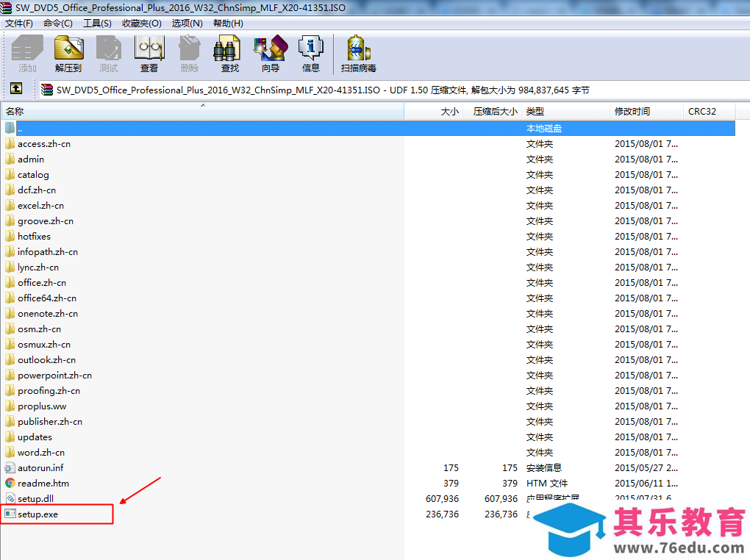The height and width of the screenshot is (560, 750).
Task: Select the setup.dll file icon
Action: [x=10, y=499]
